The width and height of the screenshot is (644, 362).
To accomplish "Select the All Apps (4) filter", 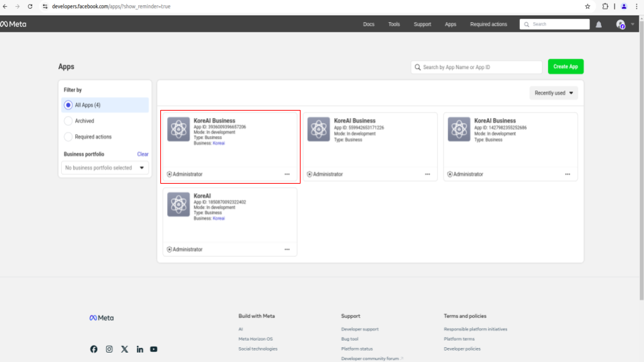I will coord(105,105).
